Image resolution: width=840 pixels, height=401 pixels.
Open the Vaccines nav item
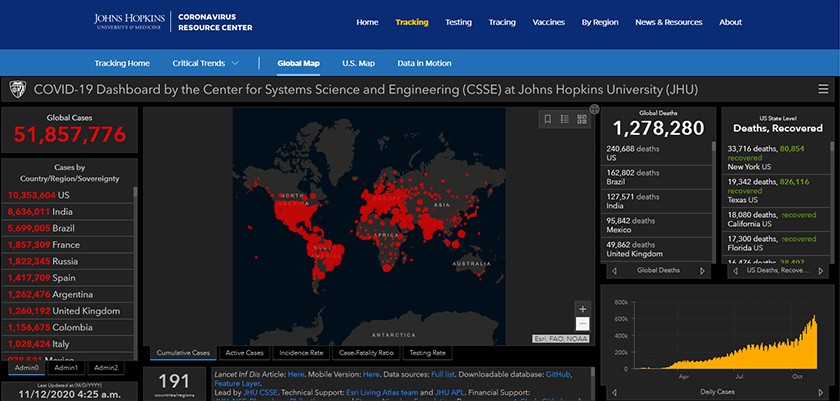tap(549, 22)
